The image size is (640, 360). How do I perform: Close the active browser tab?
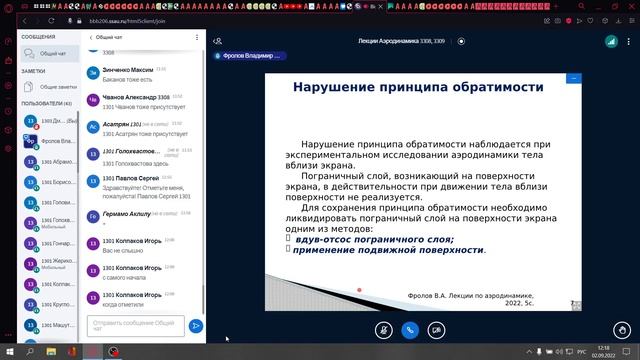[x=380, y=7]
